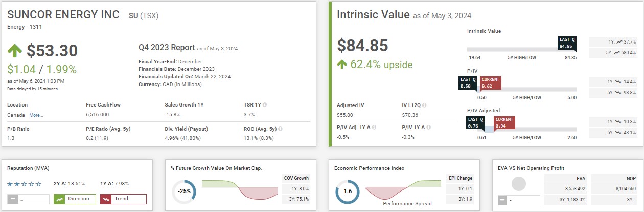Click the Direction button
This screenshot has width=644, height=212.
tap(74, 199)
